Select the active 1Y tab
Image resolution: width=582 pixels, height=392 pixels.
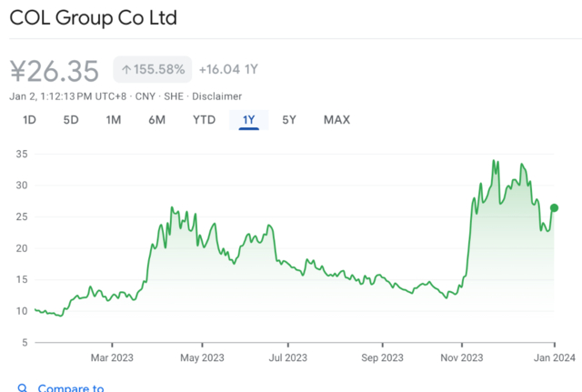(249, 120)
